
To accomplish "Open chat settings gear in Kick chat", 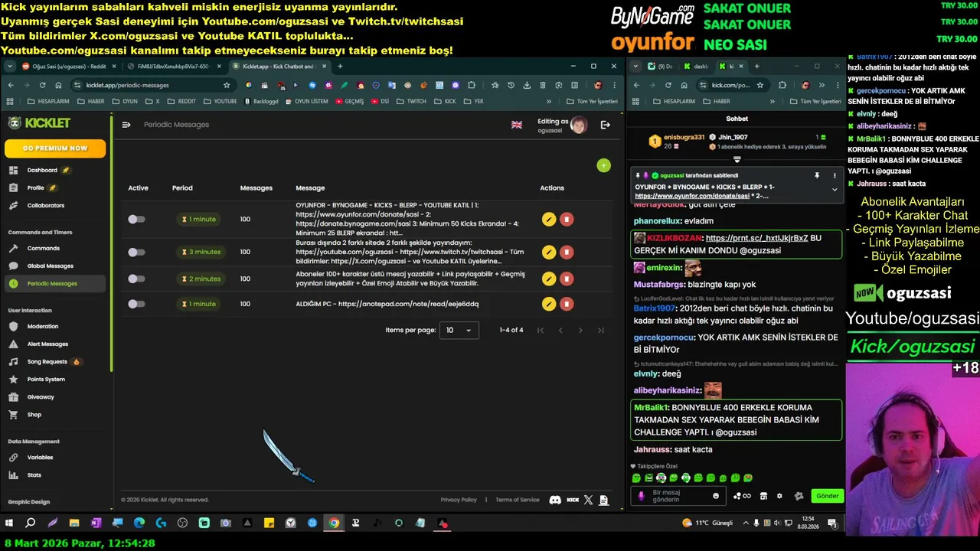I will [779, 496].
